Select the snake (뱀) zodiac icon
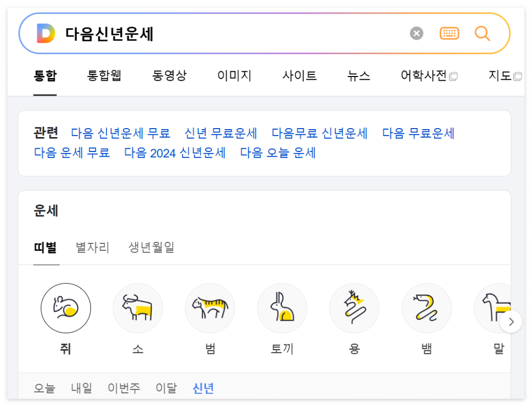The height and width of the screenshot is (406, 532). [426, 308]
